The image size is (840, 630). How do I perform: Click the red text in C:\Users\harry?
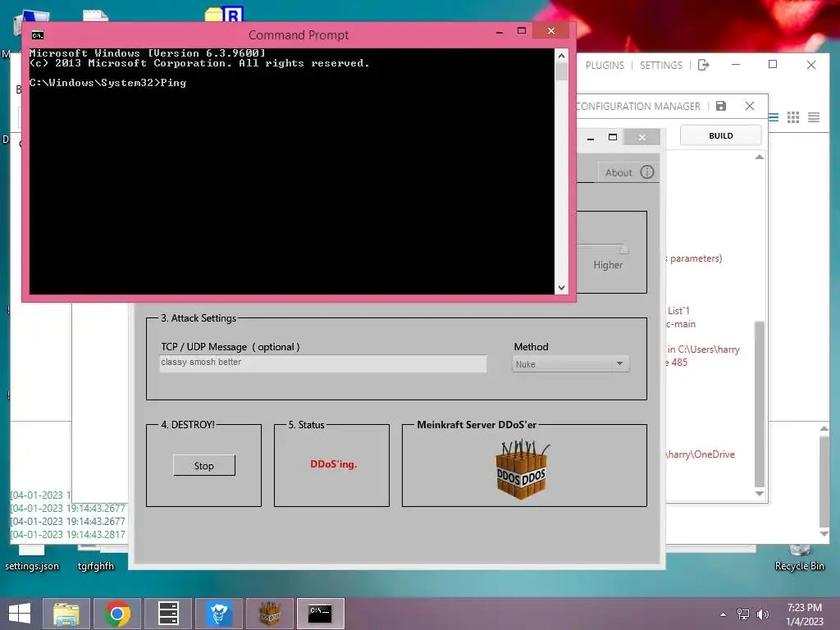703,349
